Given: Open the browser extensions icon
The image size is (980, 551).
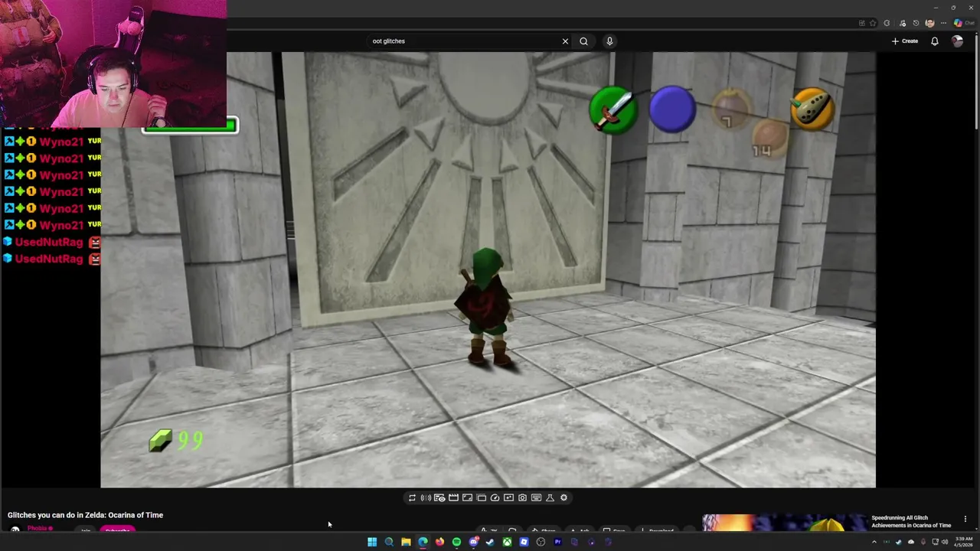Looking at the screenshot, I should 887,23.
